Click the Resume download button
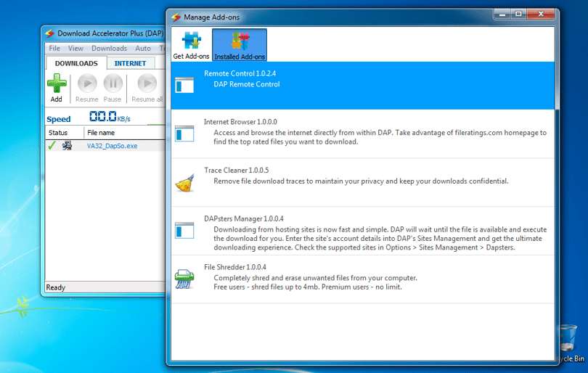Image resolution: width=588 pixels, height=373 pixels. pyautogui.click(x=87, y=88)
